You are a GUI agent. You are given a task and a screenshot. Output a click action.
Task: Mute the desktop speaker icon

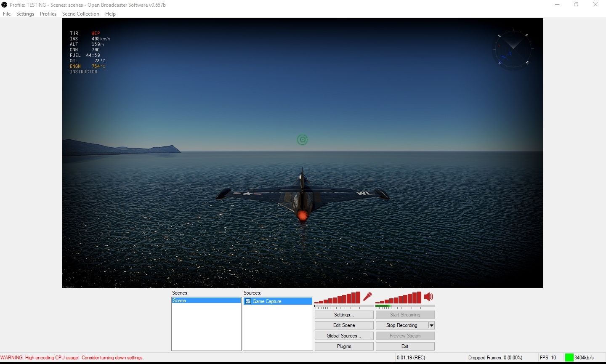428,297
